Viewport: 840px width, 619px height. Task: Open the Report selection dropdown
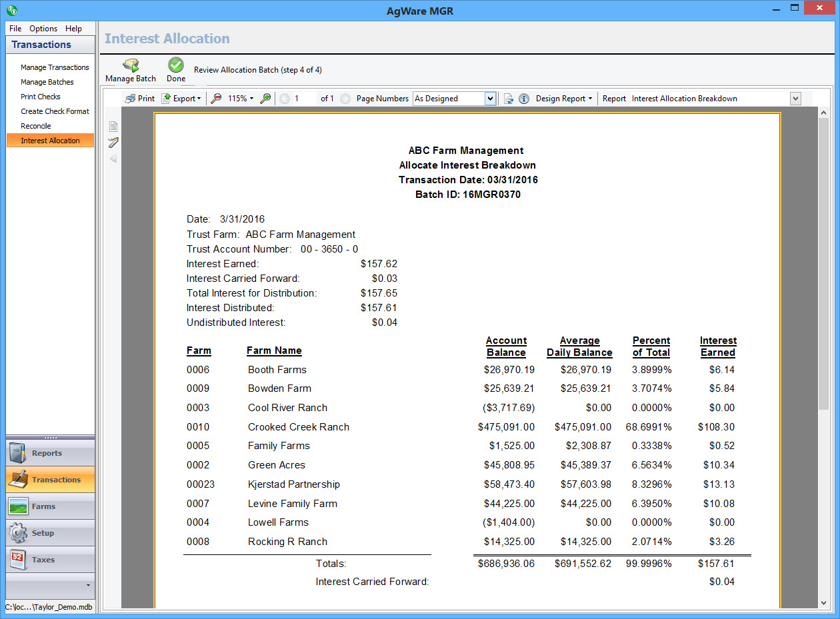(795, 99)
